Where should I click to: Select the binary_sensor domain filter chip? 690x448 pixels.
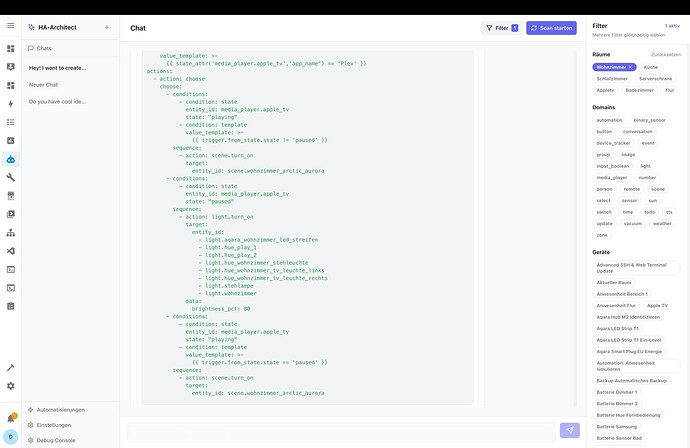tap(648, 120)
